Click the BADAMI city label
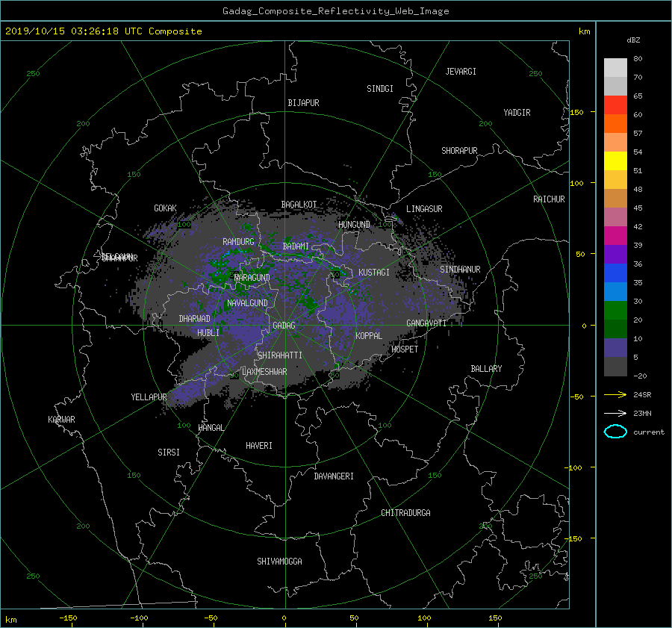Viewport: 672px width, 628px height. [x=296, y=246]
